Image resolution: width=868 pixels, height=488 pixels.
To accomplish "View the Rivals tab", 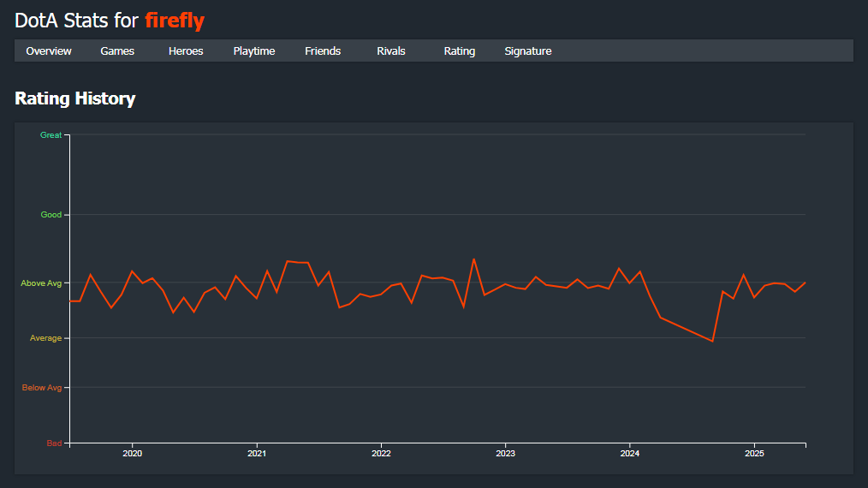I will [391, 51].
